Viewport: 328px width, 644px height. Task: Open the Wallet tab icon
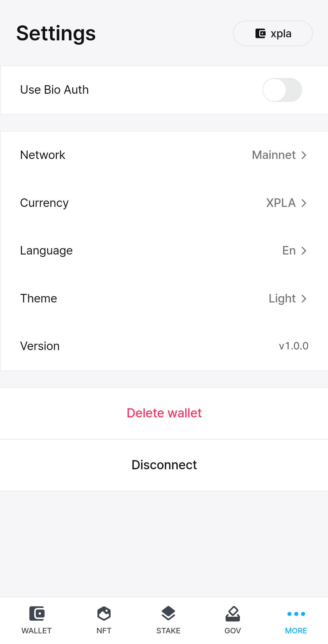click(x=37, y=613)
